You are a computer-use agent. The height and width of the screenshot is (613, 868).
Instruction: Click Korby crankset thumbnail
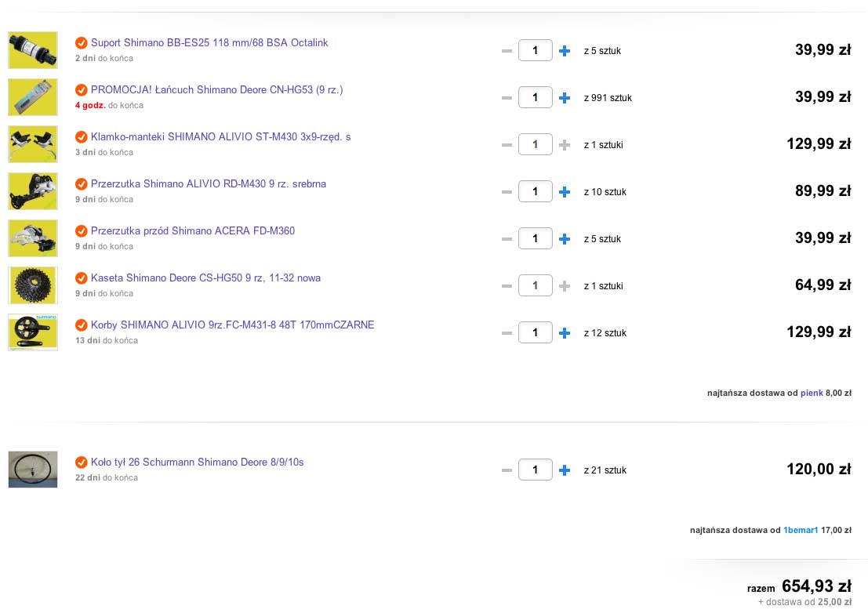coord(33,332)
